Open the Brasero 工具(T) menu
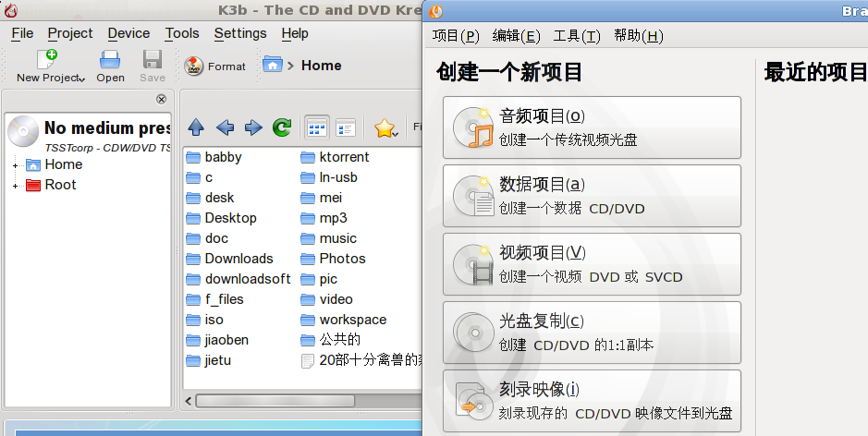This screenshot has height=436, width=868. pyautogui.click(x=577, y=37)
